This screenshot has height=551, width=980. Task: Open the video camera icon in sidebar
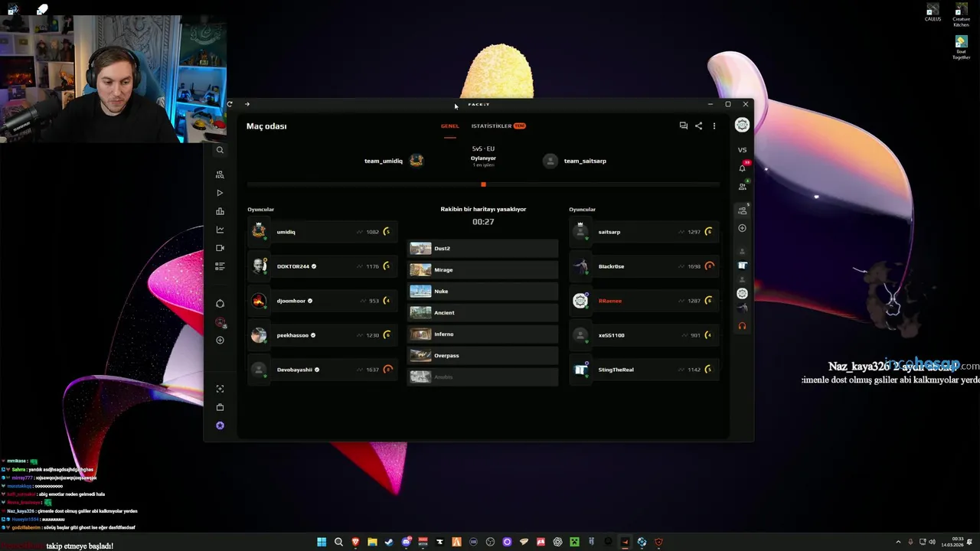pyautogui.click(x=220, y=248)
